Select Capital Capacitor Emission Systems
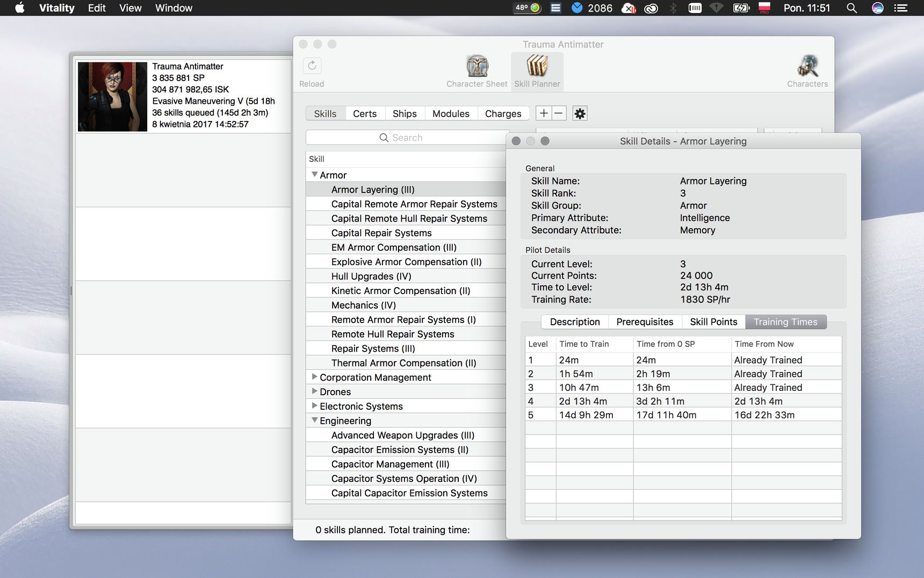This screenshot has width=924, height=578. pos(406,493)
